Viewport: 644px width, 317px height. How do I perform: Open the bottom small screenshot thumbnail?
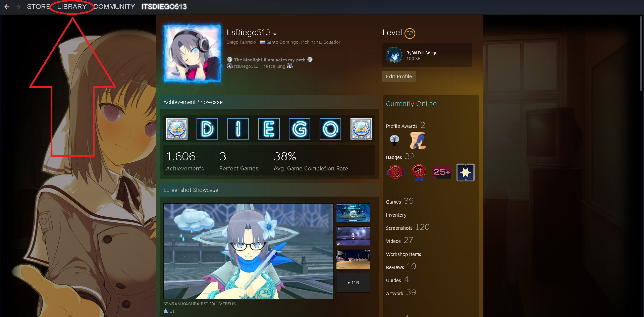[x=353, y=259]
